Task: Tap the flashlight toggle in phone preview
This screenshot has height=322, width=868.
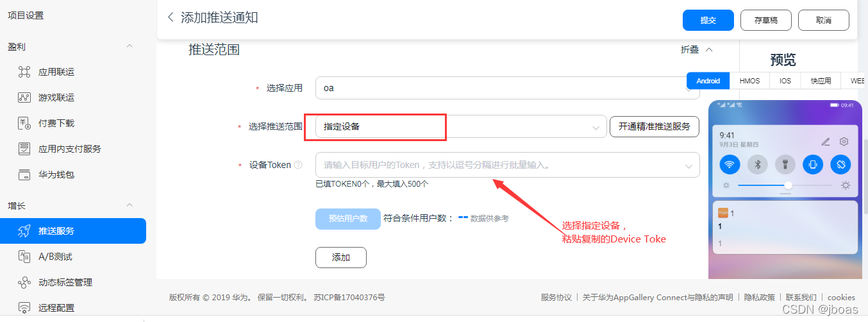Action: point(785,164)
